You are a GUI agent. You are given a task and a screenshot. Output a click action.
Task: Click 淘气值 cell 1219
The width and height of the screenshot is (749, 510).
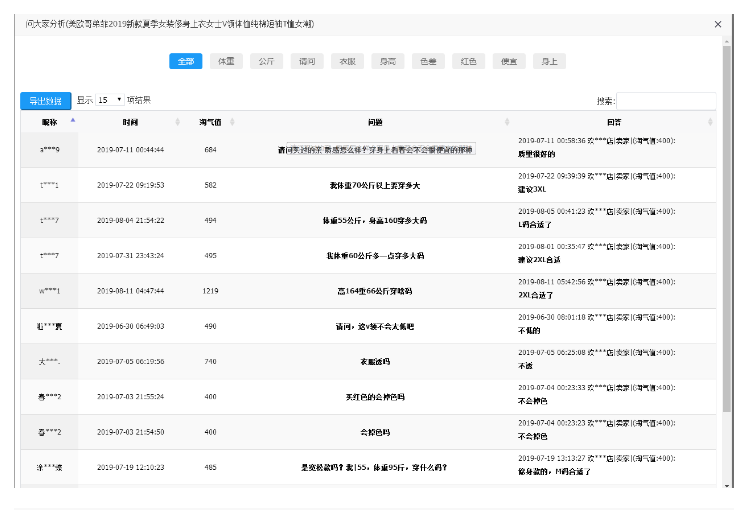pyautogui.click(x=210, y=291)
